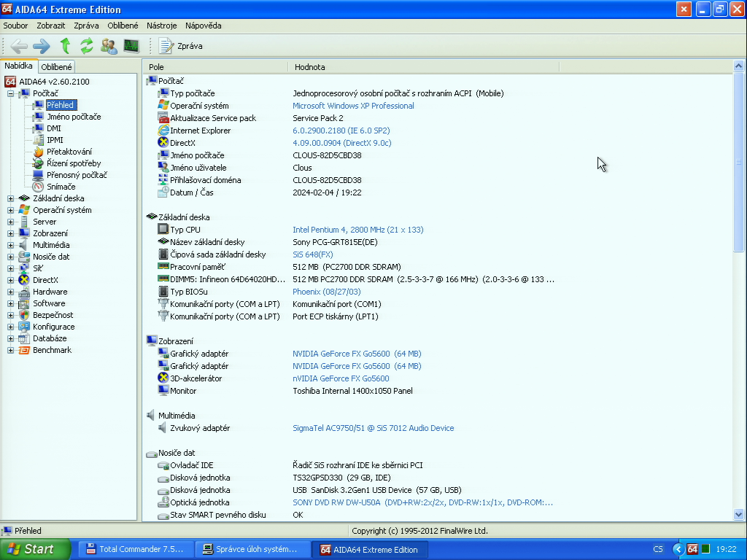Select Jméno počítače in the tree
This screenshot has height=560, width=747.
(74, 117)
